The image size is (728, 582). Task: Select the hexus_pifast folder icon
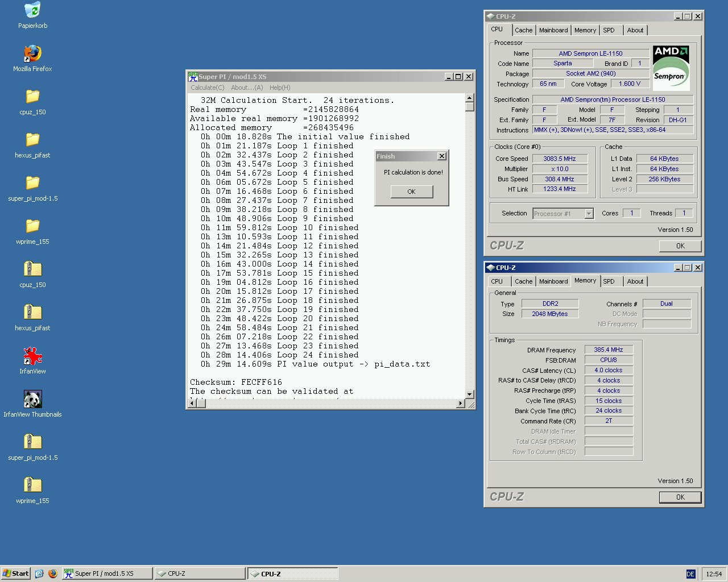[32, 140]
